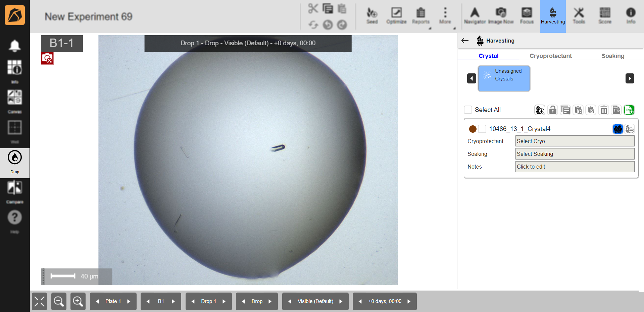Click the red camera icon under B1-1
The height and width of the screenshot is (312, 644).
point(47,59)
